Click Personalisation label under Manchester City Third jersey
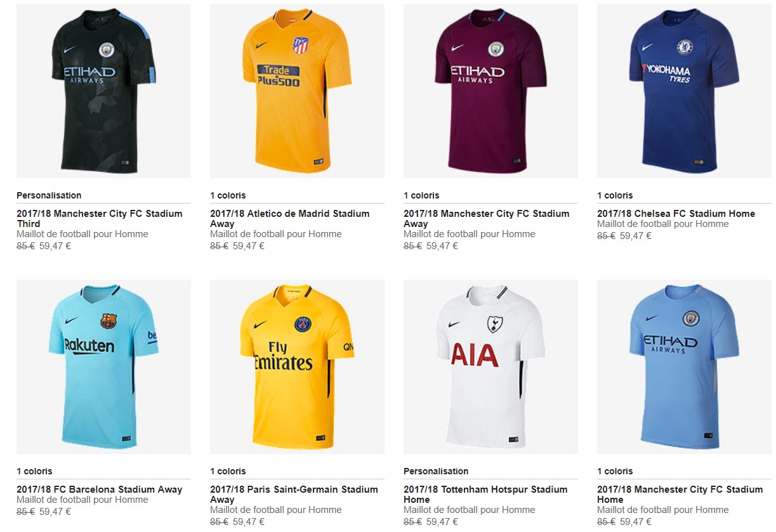776x532 pixels. tap(49, 195)
